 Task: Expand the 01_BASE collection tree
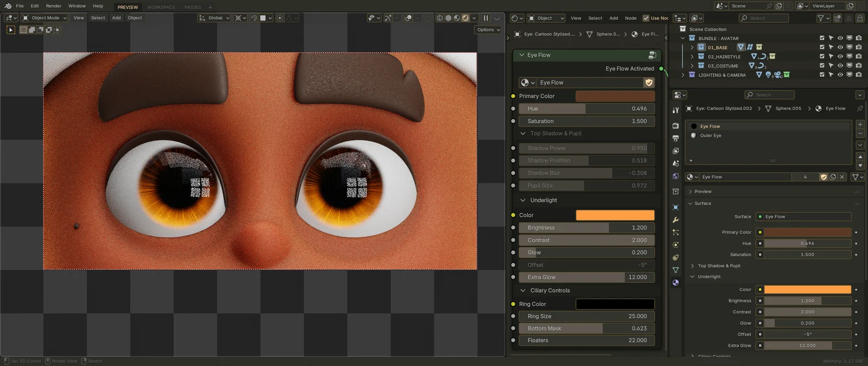pos(692,48)
